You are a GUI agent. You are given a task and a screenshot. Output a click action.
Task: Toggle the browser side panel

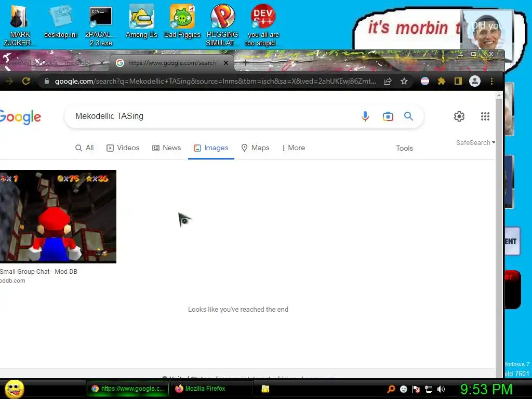point(458,81)
